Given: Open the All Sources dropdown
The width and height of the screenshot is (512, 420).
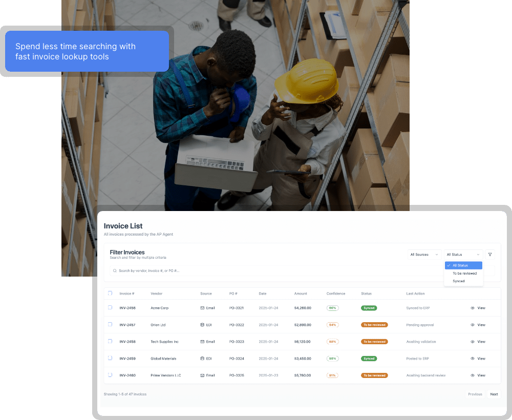Looking at the screenshot, I should click(424, 255).
